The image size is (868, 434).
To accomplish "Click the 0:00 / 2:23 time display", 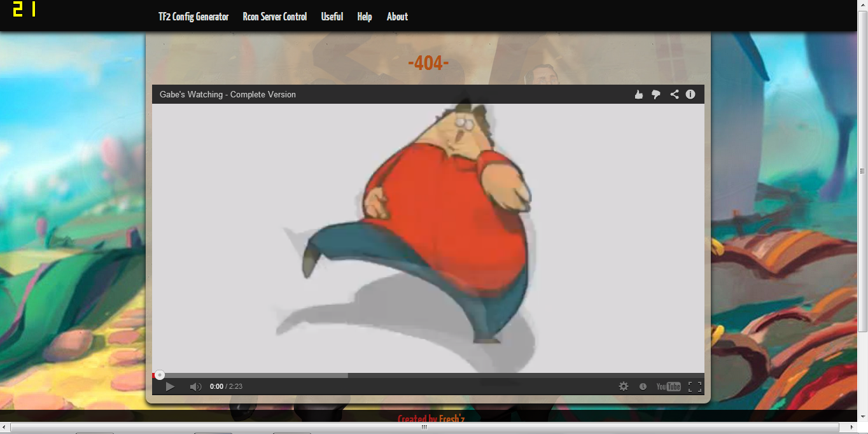I will (226, 386).
